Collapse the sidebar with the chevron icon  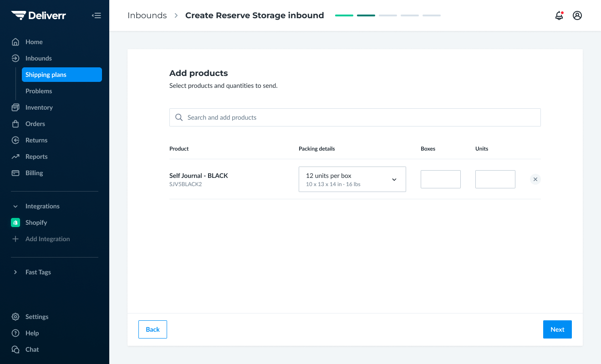click(x=97, y=15)
